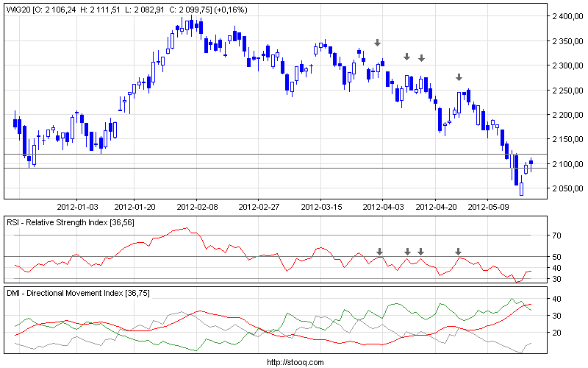Viewport: 588px width, 368px height.
Task: Click the 2012-03-15 date label
Action: [x=321, y=207]
